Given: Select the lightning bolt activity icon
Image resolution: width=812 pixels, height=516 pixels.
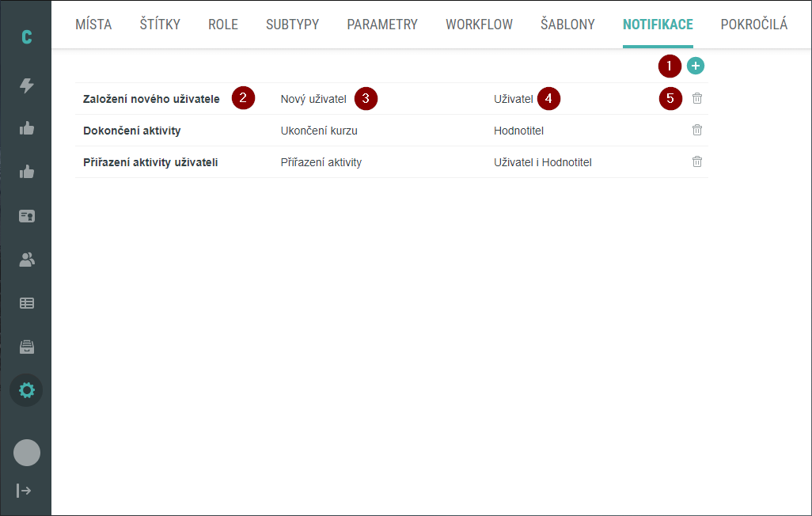Looking at the screenshot, I should coord(26,87).
